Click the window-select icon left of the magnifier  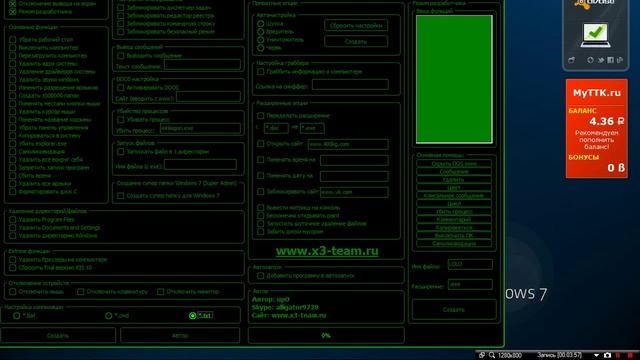(482, 356)
